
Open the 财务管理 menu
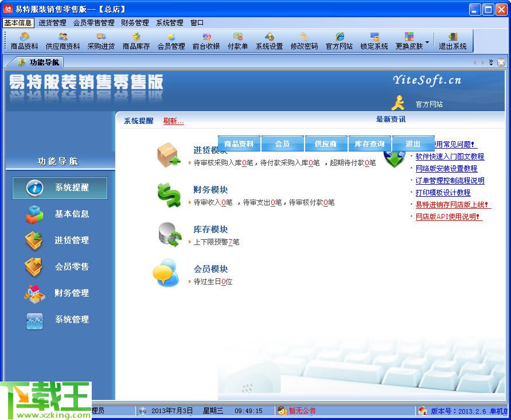(x=135, y=23)
